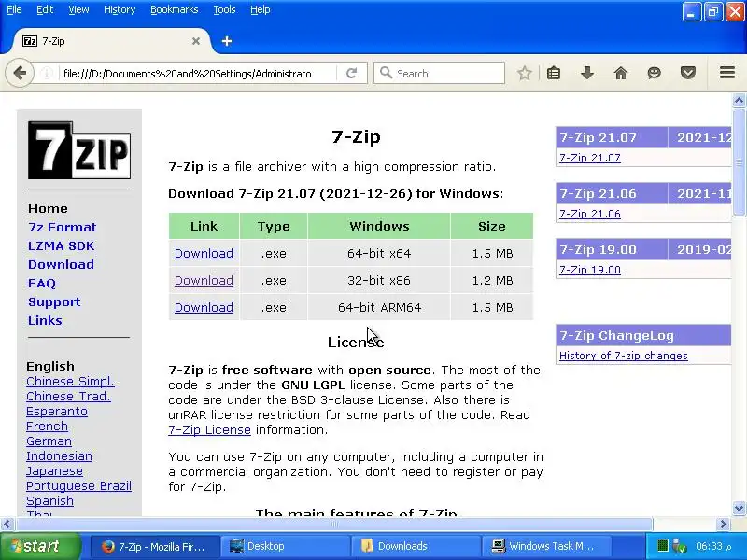
Task: Open the 7-Zip 21.06 news link
Action: coord(590,214)
